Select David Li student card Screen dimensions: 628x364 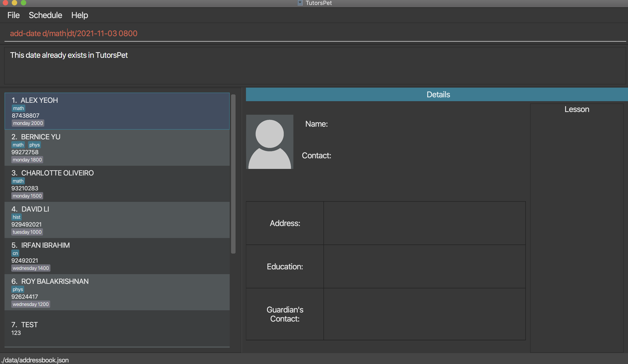(117, 220)
